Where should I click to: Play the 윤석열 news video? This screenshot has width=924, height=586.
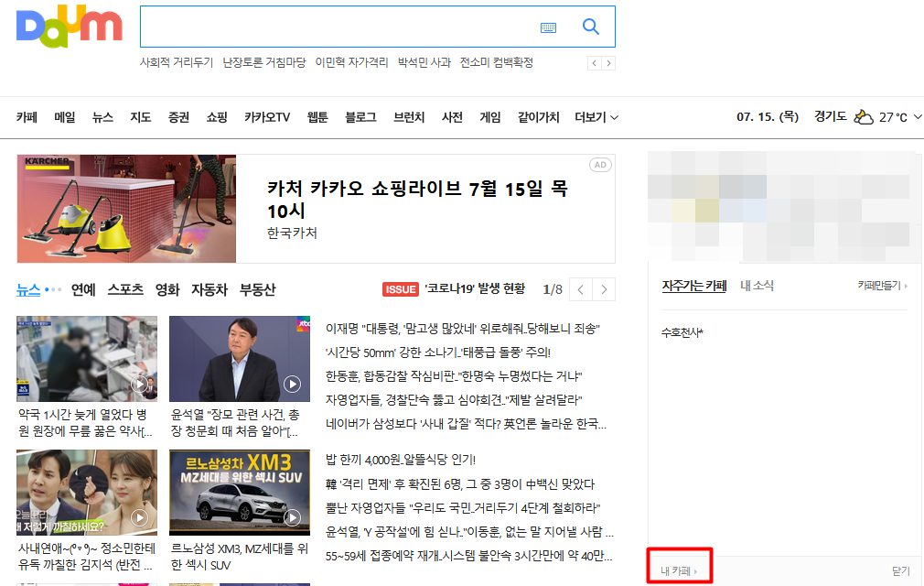[292, 385]
